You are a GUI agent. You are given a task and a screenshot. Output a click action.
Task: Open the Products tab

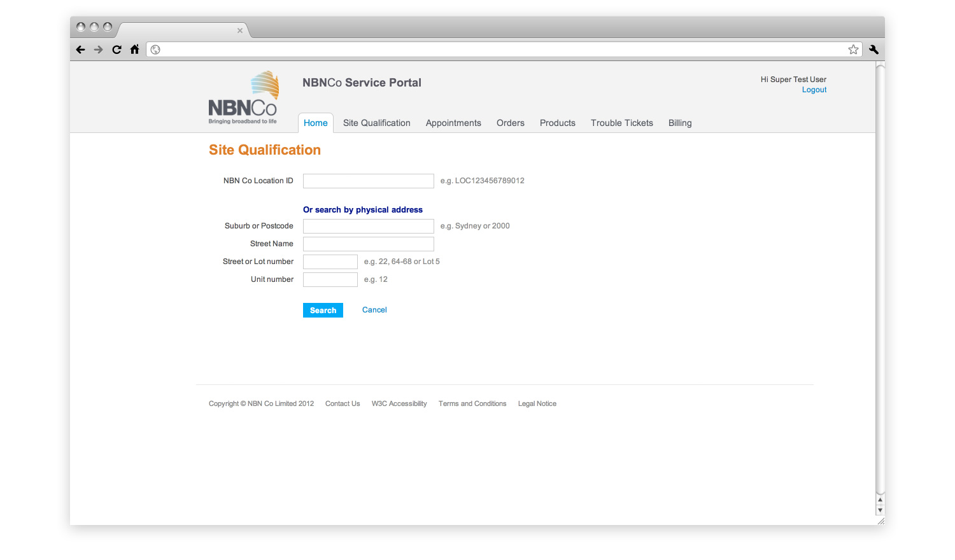click(x=558, y=123)
